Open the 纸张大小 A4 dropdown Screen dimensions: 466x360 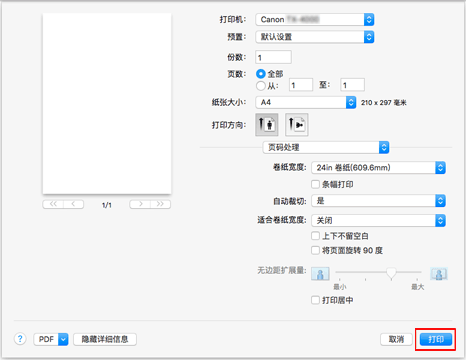[306, 102]
